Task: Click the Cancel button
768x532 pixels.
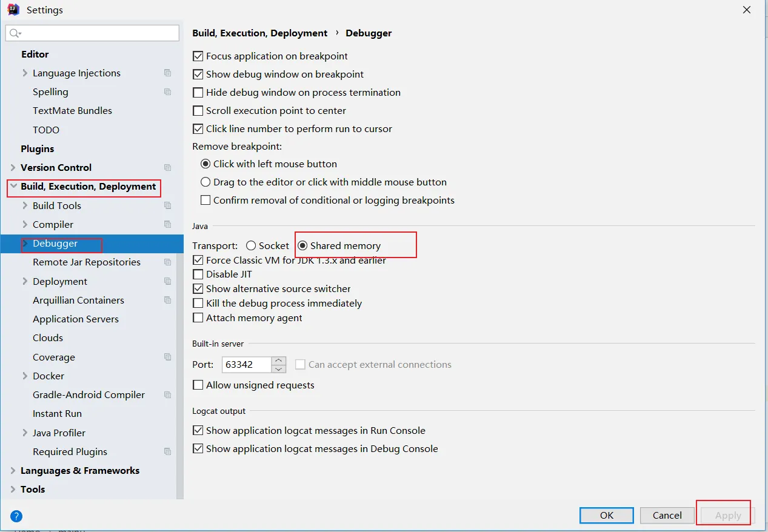Action: (x=667, y=516)
